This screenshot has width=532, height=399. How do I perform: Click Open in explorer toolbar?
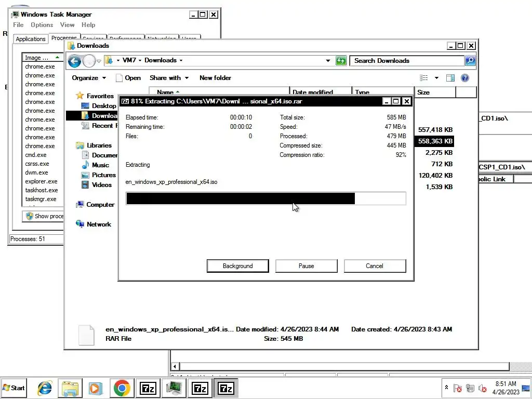click(128, 78)
